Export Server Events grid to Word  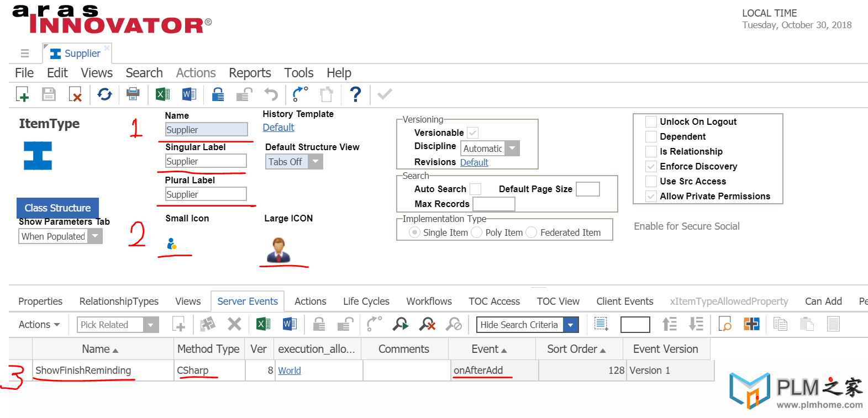[290, 324]
